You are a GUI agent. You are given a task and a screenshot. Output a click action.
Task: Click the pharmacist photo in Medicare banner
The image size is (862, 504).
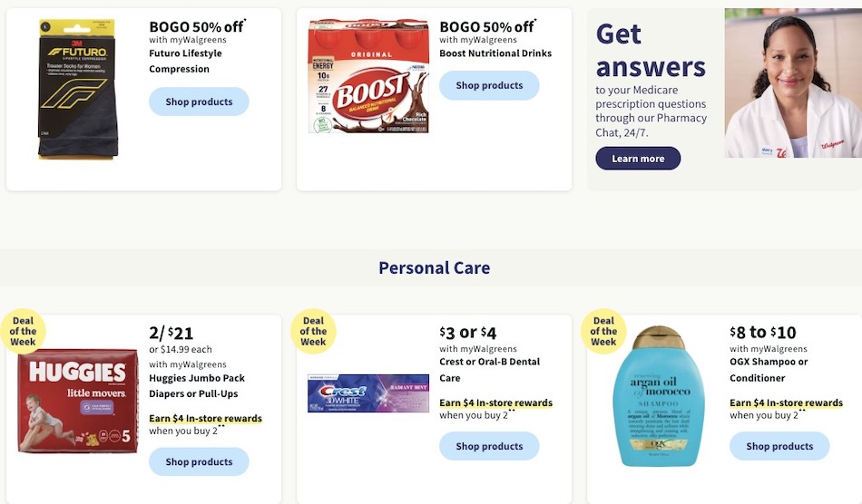tap(793, 82)
